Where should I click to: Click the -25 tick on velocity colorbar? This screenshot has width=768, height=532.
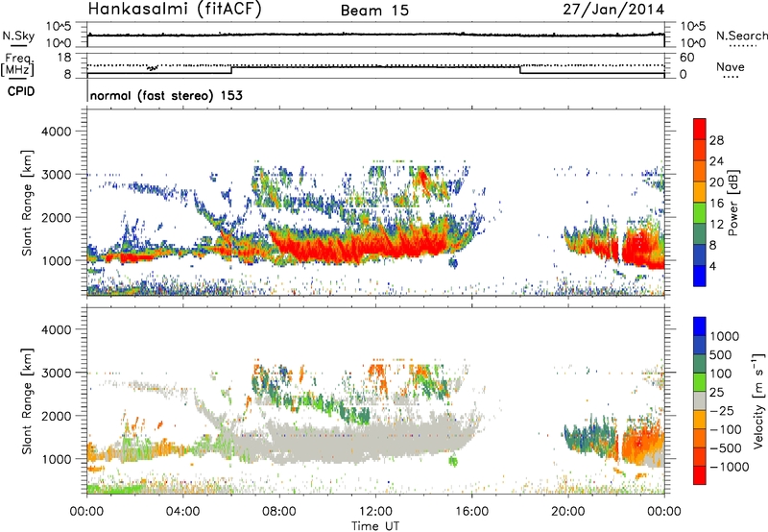pos(722,410)
